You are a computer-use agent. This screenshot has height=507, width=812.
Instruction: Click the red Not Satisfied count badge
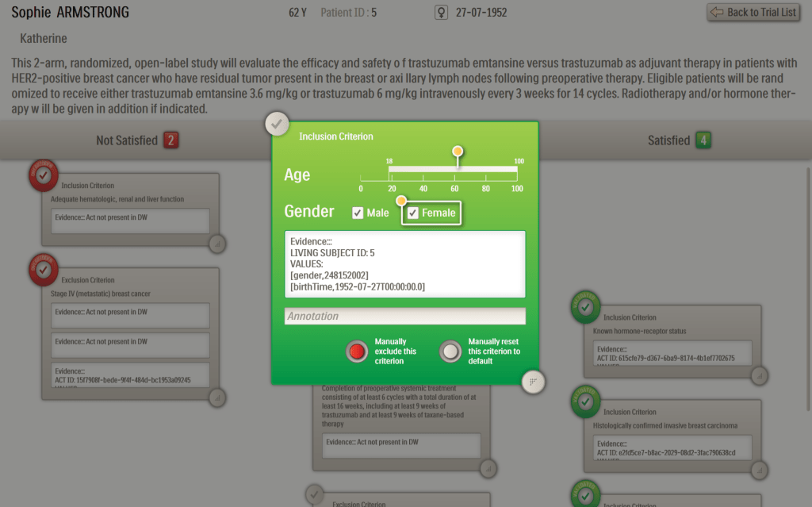[x=170, y=140]
